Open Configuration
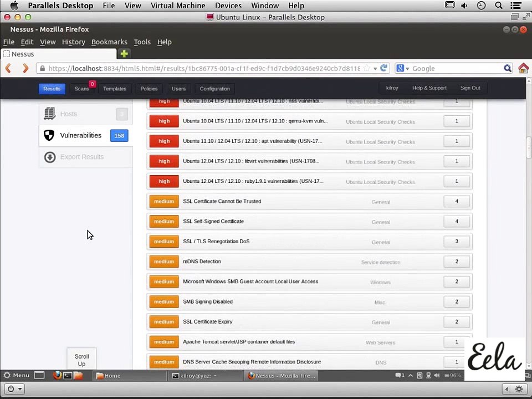532x399 pixels. click(215, 89)
